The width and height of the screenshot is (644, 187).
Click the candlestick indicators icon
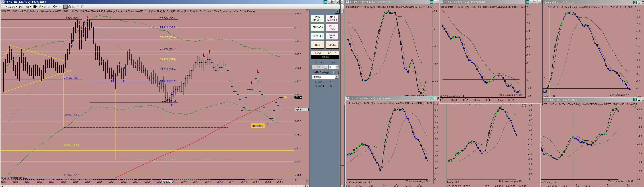(70, 7)
